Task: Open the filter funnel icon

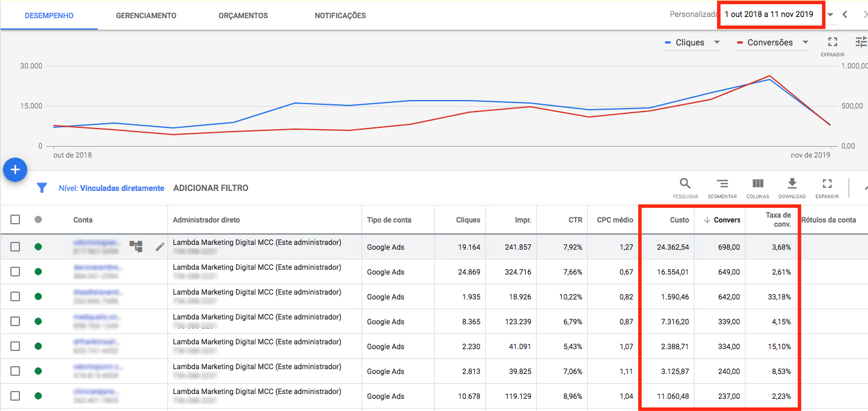Action: click(x=42, y=188)
